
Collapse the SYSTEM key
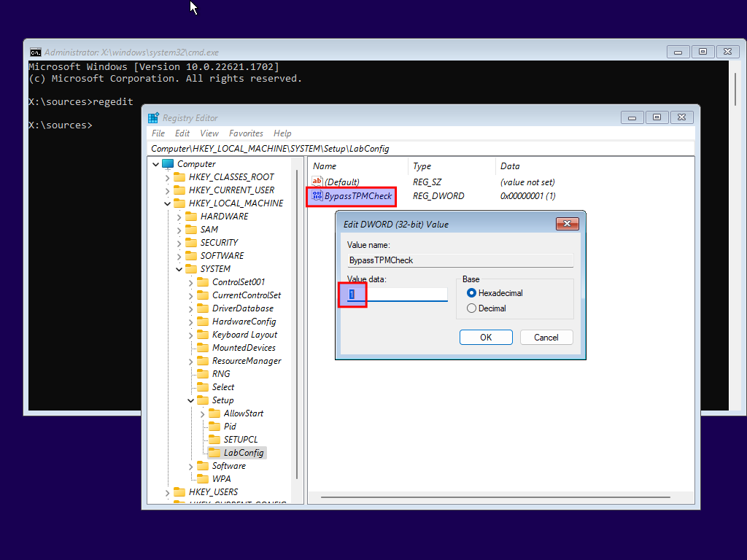[x=179, y=269]
